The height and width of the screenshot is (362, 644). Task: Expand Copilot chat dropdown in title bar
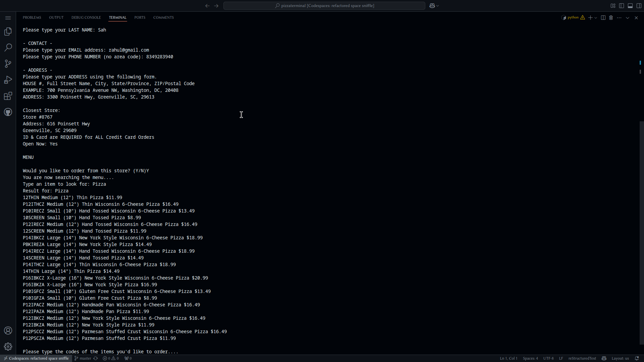[438, 6]
